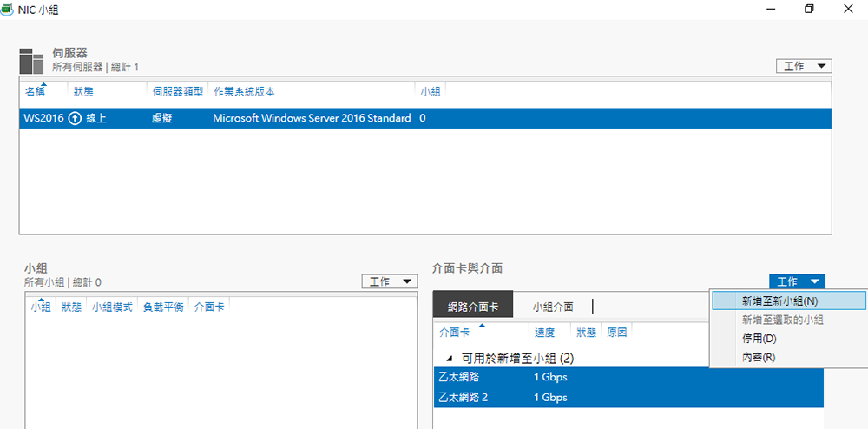
Task: Sort servers by 名稱 column header
Action: pyautogui.click(x=35, y=92)
